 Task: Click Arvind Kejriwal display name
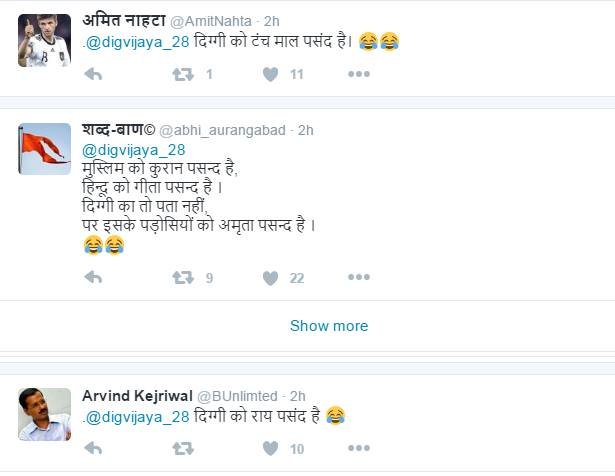[x=137, y=396]
